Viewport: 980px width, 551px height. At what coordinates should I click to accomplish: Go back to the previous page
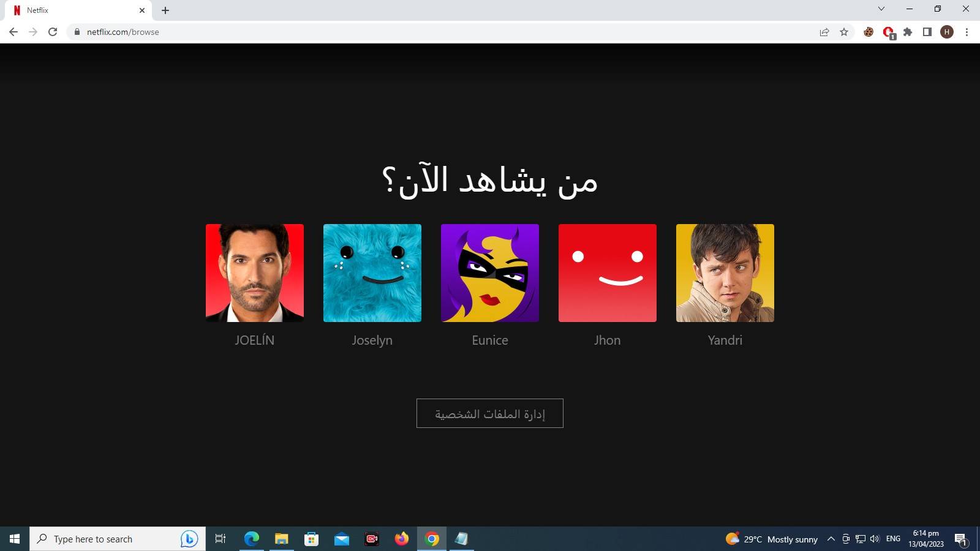coord(13,32)
